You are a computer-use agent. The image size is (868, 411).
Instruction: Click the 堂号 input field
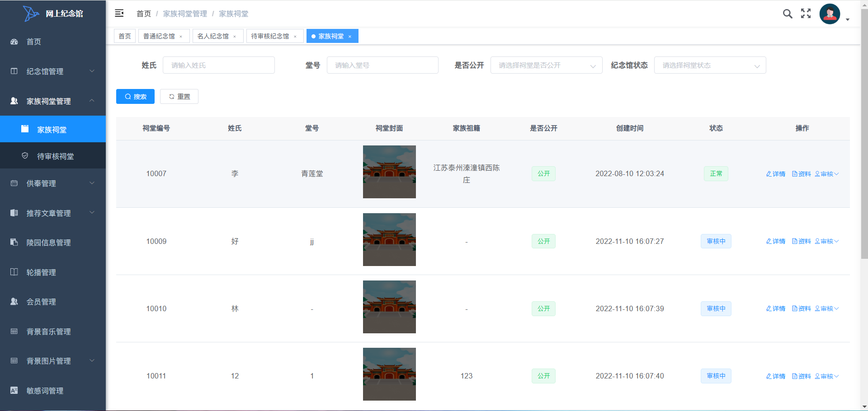(382, 65)
